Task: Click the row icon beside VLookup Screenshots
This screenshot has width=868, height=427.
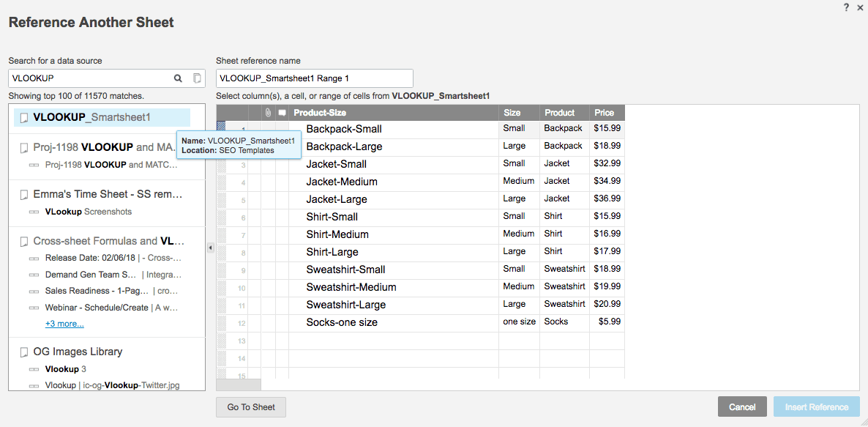Action: 34,212
